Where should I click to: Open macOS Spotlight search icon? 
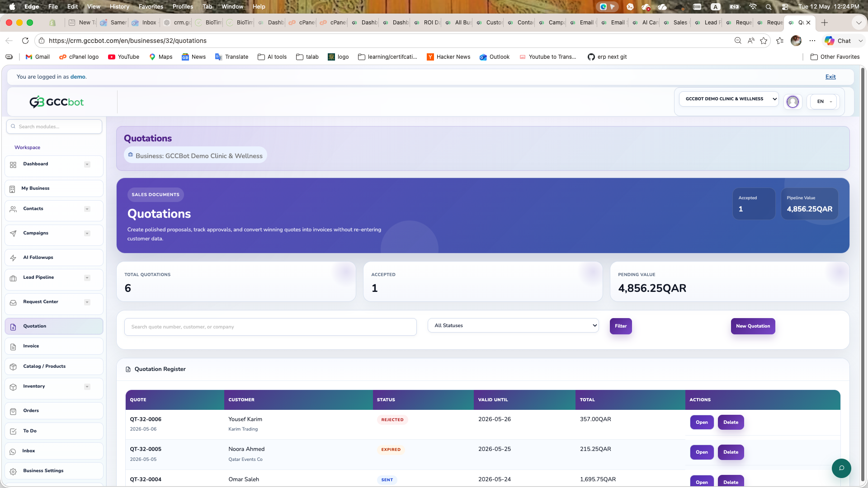(769, 6)
